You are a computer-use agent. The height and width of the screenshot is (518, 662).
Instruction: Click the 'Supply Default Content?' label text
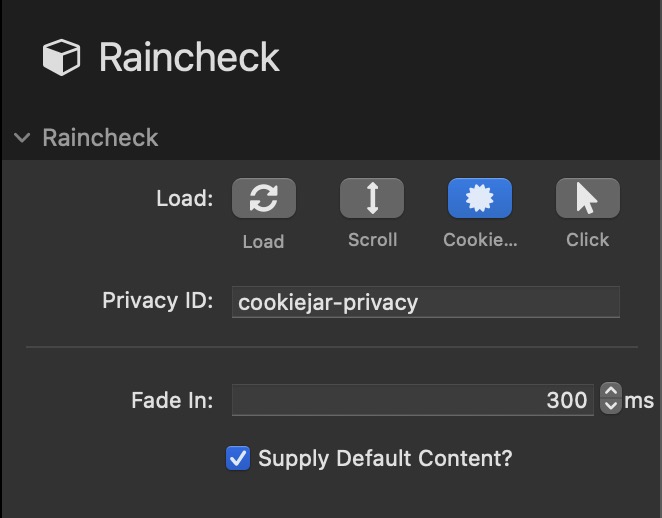coord(385,458)
